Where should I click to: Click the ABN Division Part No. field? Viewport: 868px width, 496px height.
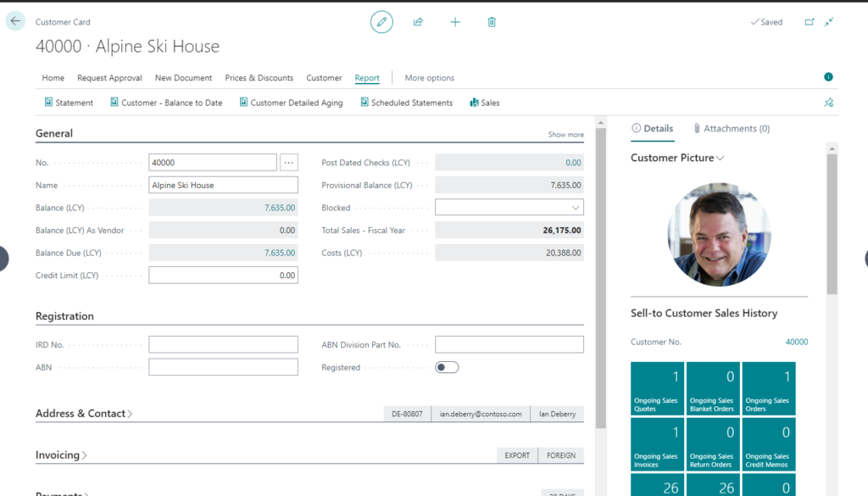click(509, 344)
